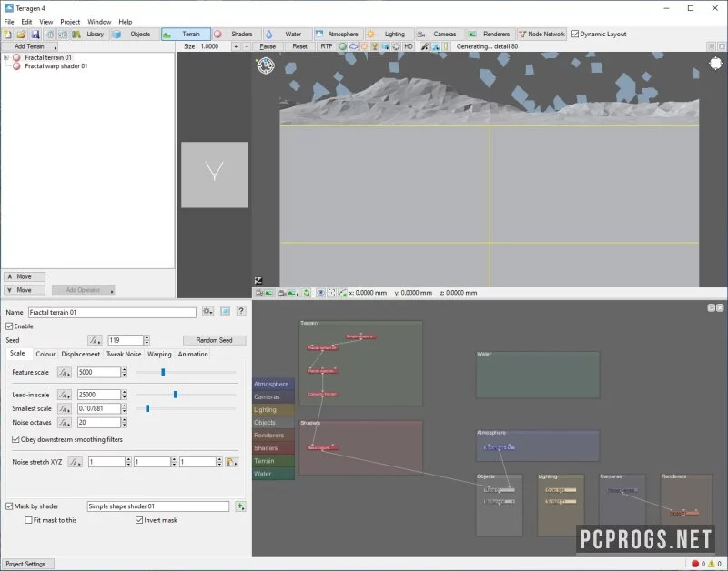Click the trophy icon in preview toolbar
The height and width of the screenshot is (571, 728).
(x=375, y=46)
